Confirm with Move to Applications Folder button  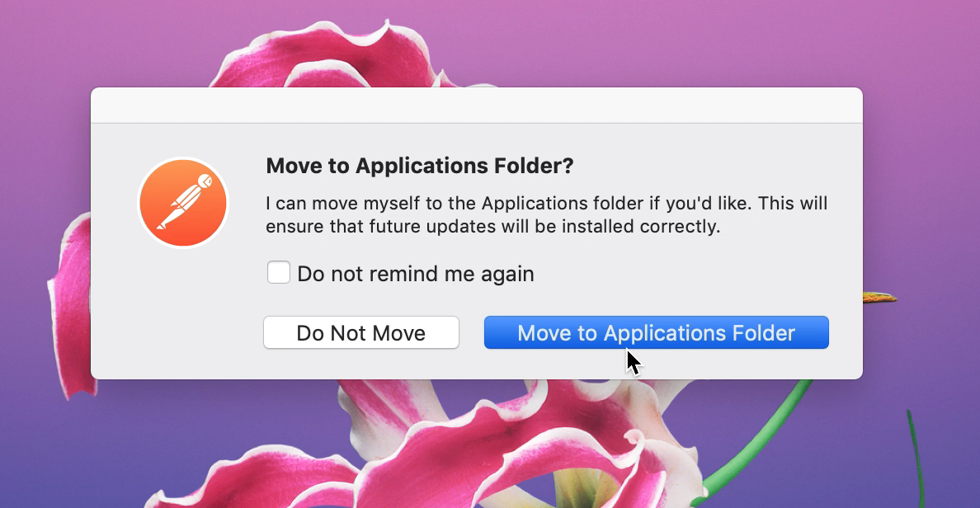click(x=657, y=332)
